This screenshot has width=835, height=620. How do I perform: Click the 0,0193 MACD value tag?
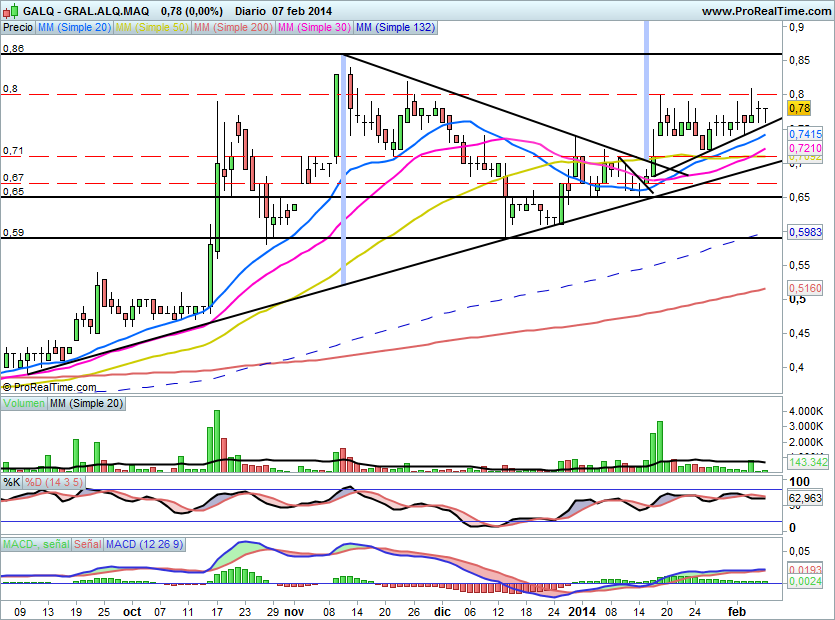805,569
